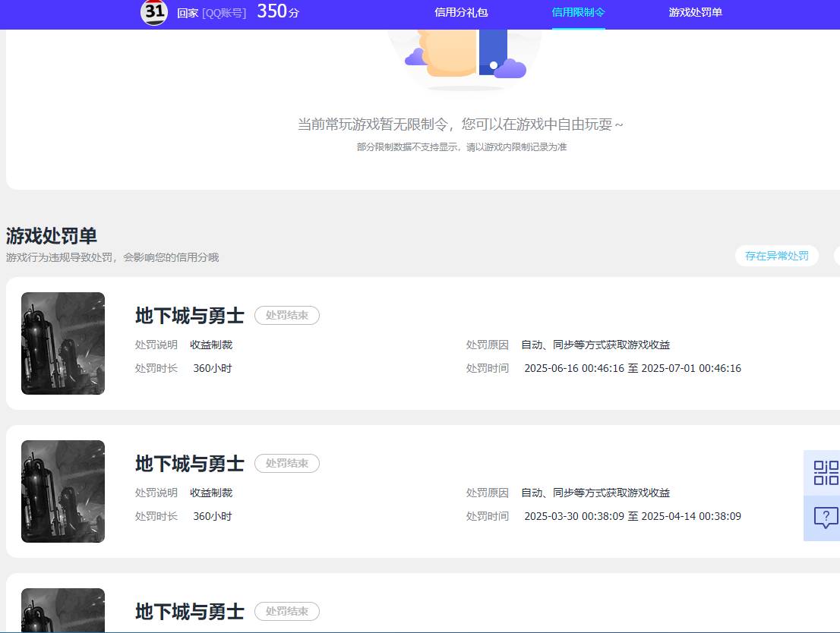Click the 存在异常处罚 button
840x633 pixels.
[776, 256]
